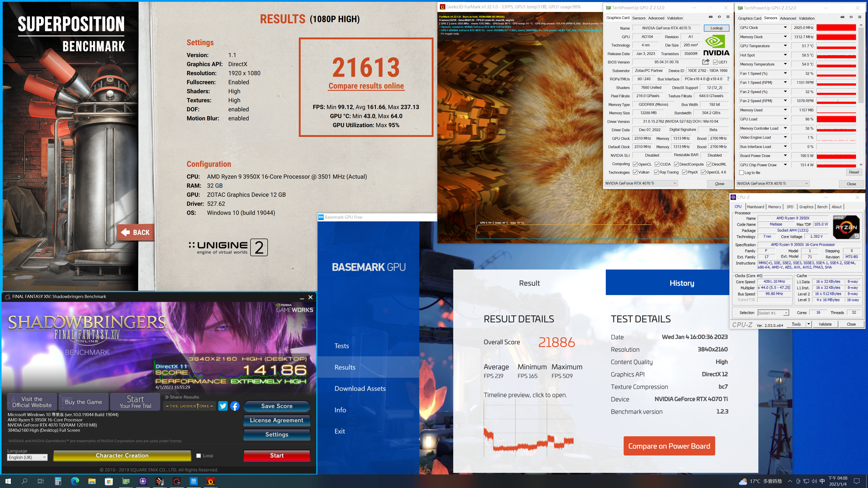Open the Language dropdown showing English (UK)

pos(27,457)
